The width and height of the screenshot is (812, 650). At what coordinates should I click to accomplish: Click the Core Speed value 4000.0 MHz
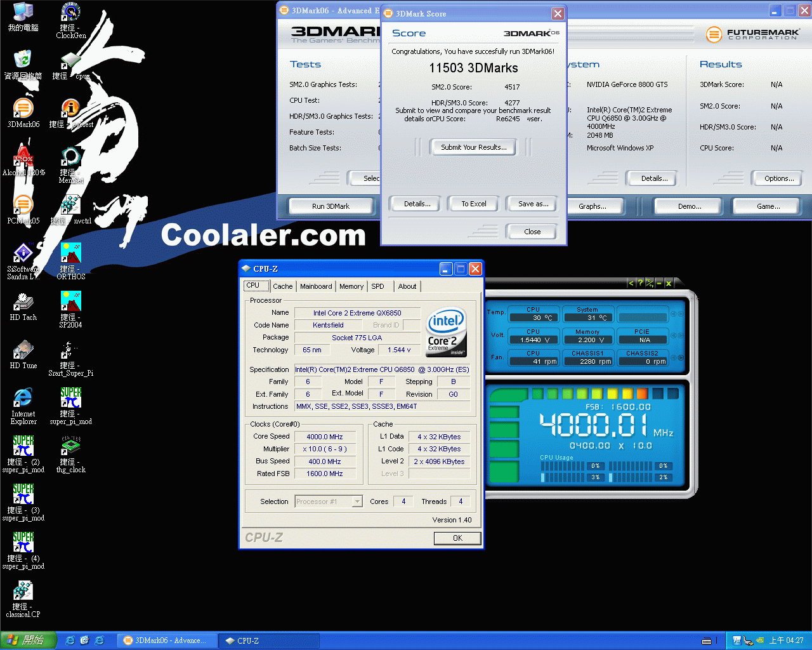click(x=325, y=437)
